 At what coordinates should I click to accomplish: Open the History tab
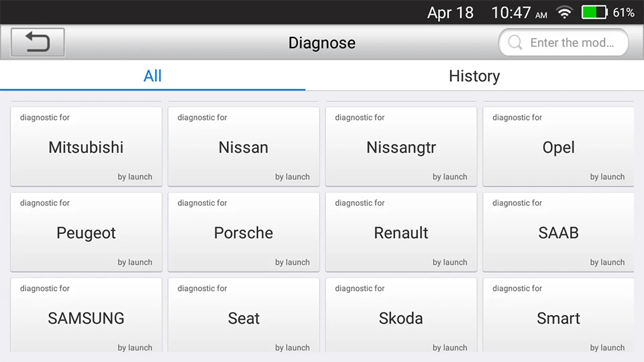(474, 76)
